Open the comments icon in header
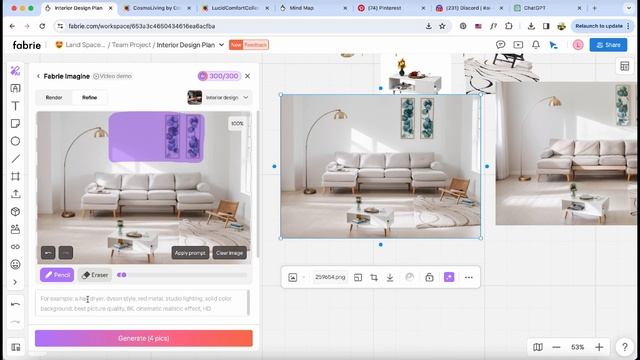 coord(500,45)
